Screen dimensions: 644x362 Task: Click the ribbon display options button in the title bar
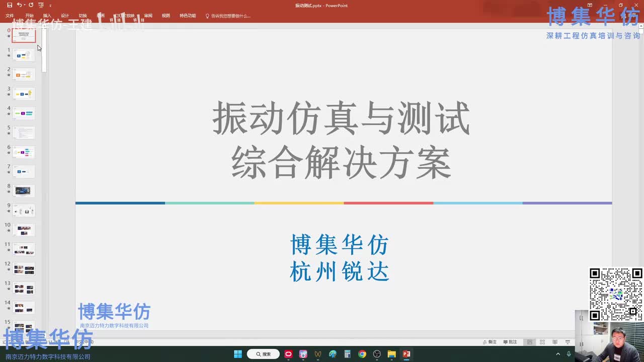[590, 5]
